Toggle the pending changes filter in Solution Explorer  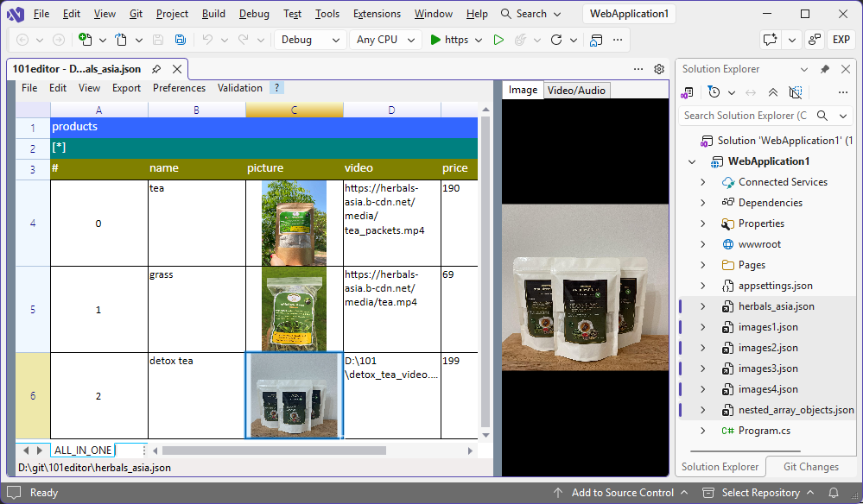[714, 92]
